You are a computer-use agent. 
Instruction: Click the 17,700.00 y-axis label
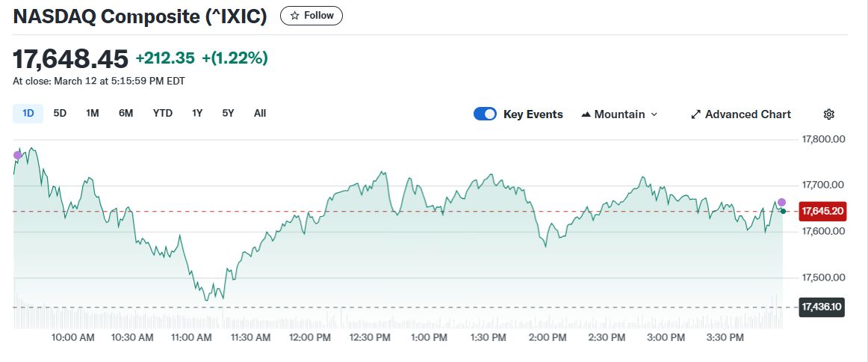point(823,185)
